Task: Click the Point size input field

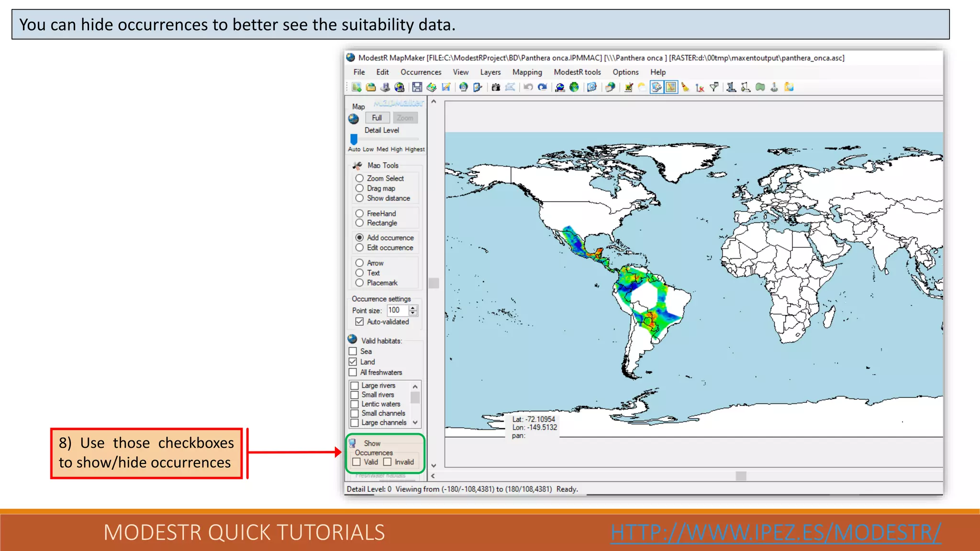Action: point(398,310)
